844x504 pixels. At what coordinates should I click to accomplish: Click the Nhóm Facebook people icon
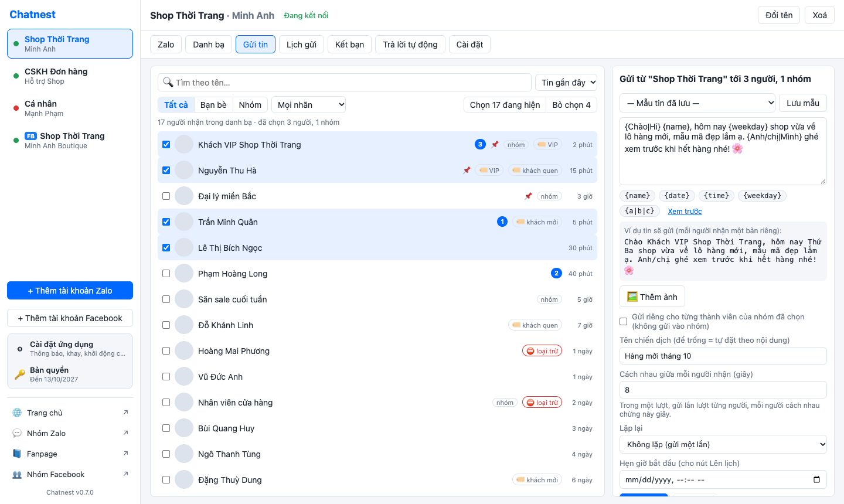point(17,474)
